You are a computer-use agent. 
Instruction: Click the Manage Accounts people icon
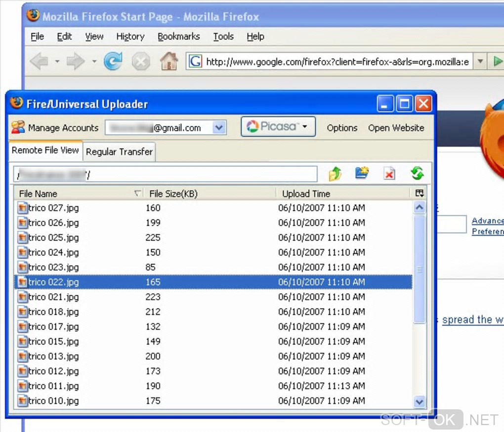18,127
